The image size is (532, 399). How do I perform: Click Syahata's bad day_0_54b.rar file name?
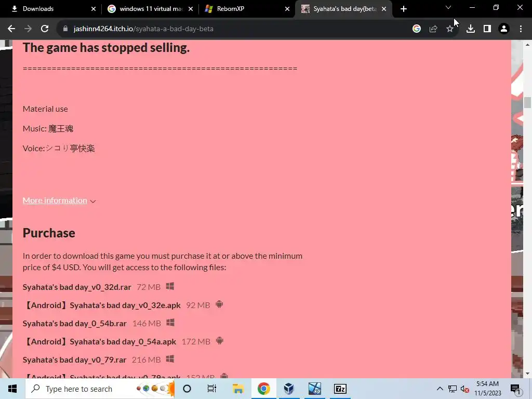pos(75,323)
